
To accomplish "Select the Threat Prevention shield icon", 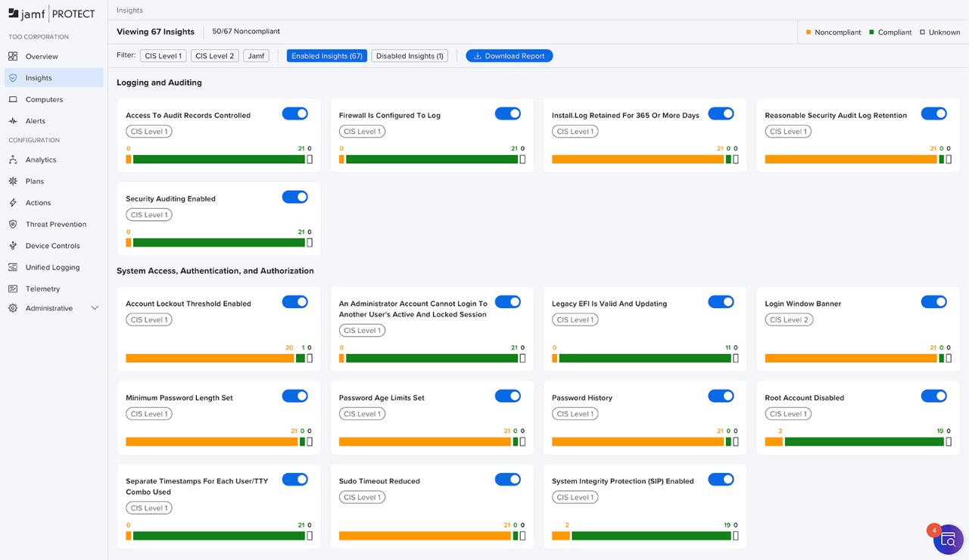I will pyautogui.click(x=13, y=225).
